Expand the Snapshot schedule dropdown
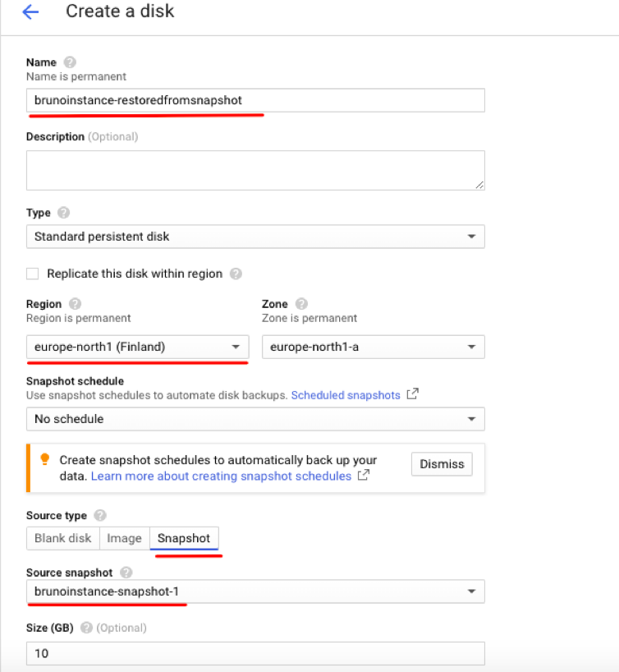The height and width of the screenshot is (672, 619). click(x=255, y=419)
